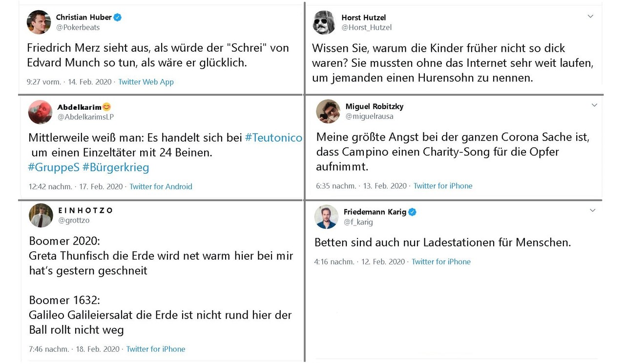Expand options chevron on Horst Hutzel tweet
The width and height of the screenshot is (625, 364).
(590, 16)
